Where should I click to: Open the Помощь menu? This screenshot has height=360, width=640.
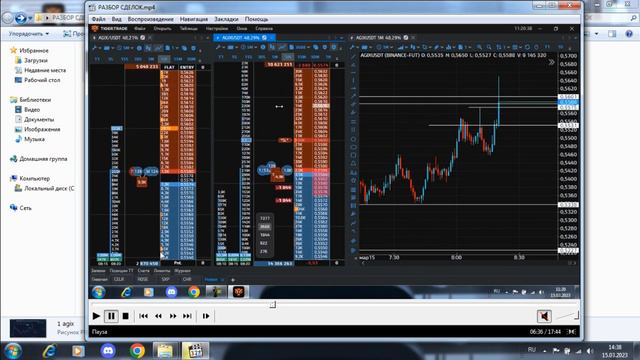click(x=256, y=19)
